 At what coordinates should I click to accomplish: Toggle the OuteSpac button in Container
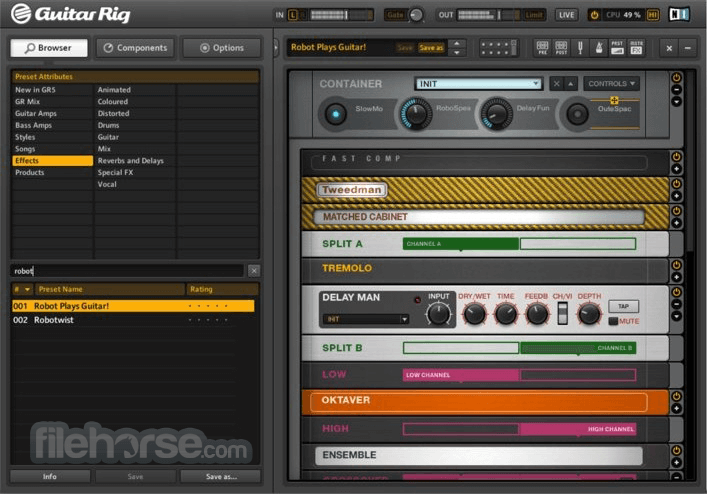(x=578, y=114)
